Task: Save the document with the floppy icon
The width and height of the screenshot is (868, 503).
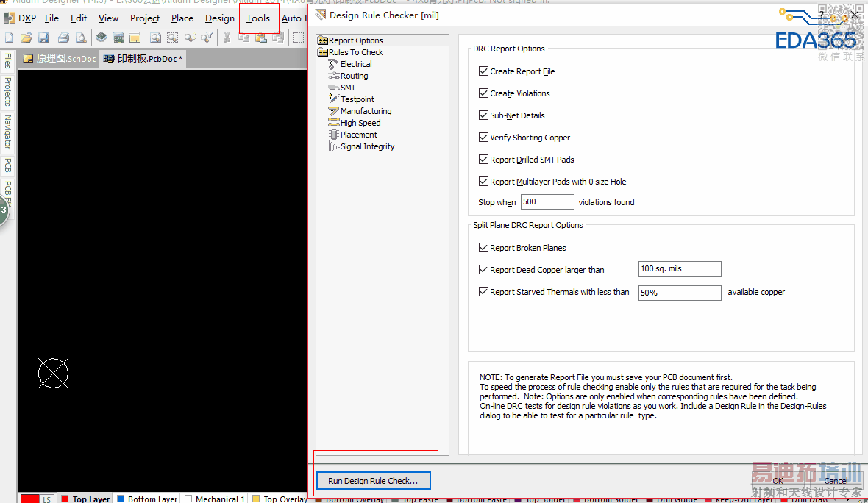Action: 43,38
